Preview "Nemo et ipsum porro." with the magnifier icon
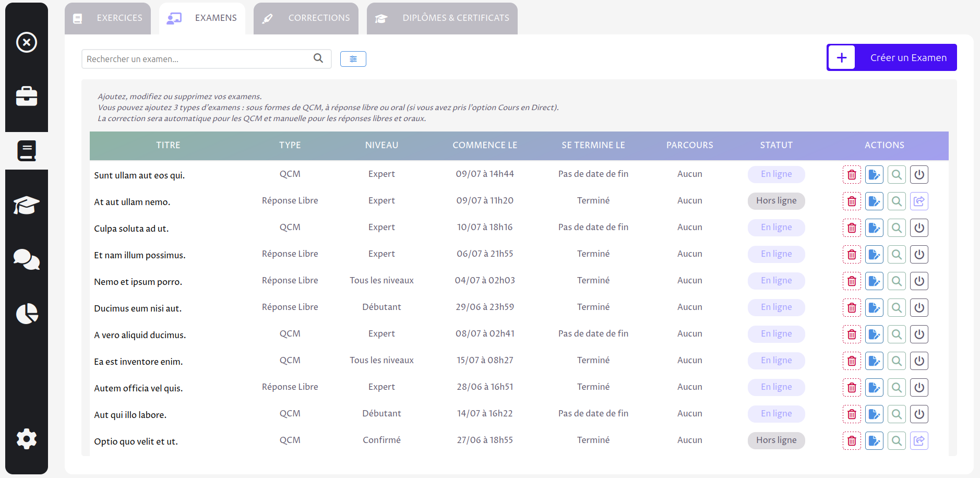The width and height of the screenshot is (980, 478). [897, 281]
